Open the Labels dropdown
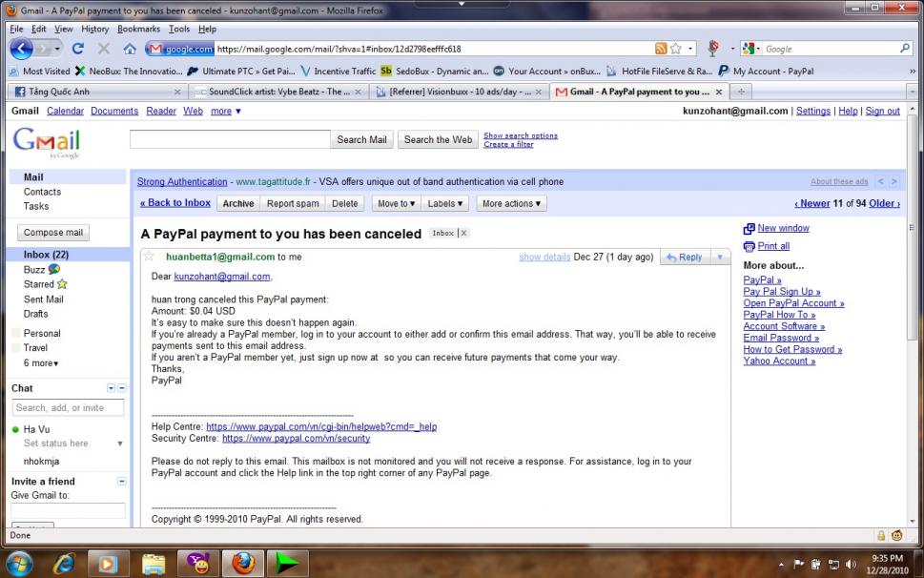Image resolution: width=924 pixels, height=578 pixels. pyautogui.click(x=445, y=203)
